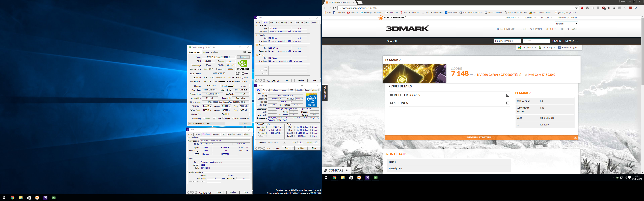
Task: Open the Tom's Hardware IT bookmark
Action: (410, 13)
